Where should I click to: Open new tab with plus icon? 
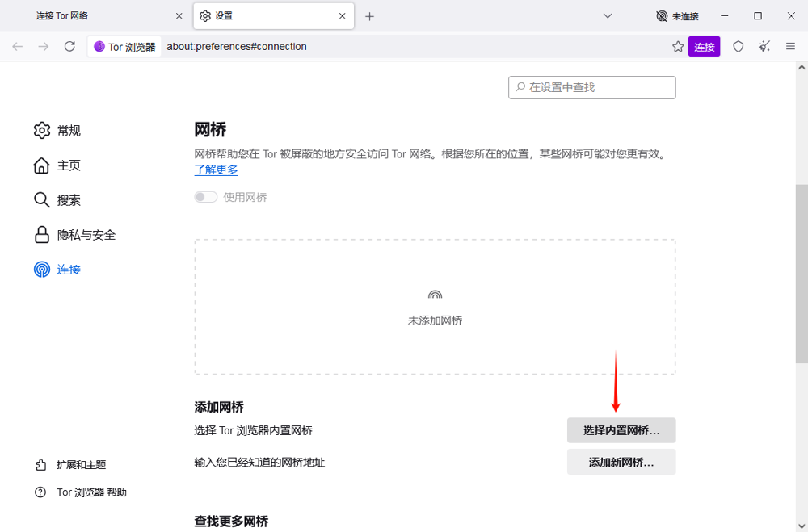(369, 16)
